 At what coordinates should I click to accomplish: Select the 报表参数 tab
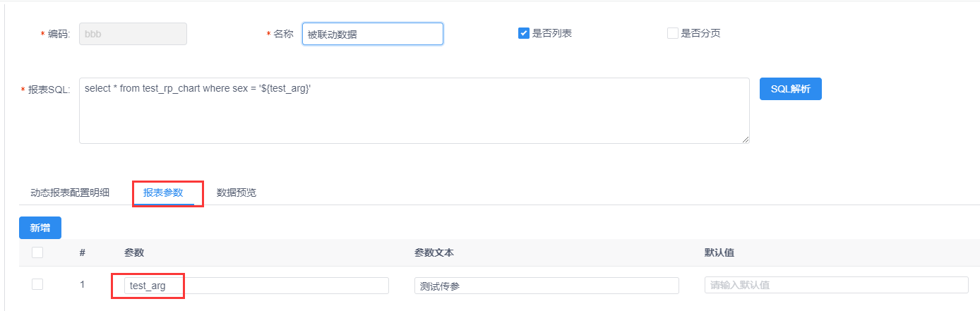click(163, 193)
